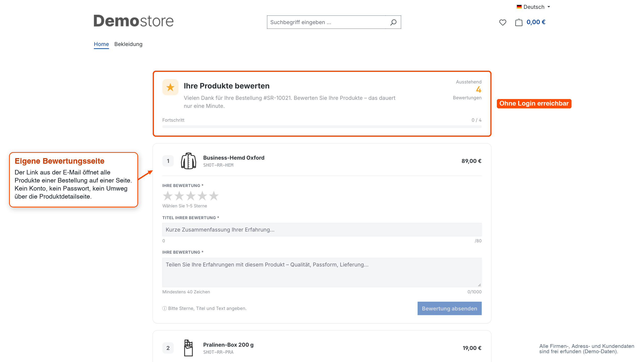Viewport: 644px width, 362px height.
Task: Click the price 19,00 €
Action: click(x=472, y=348)
